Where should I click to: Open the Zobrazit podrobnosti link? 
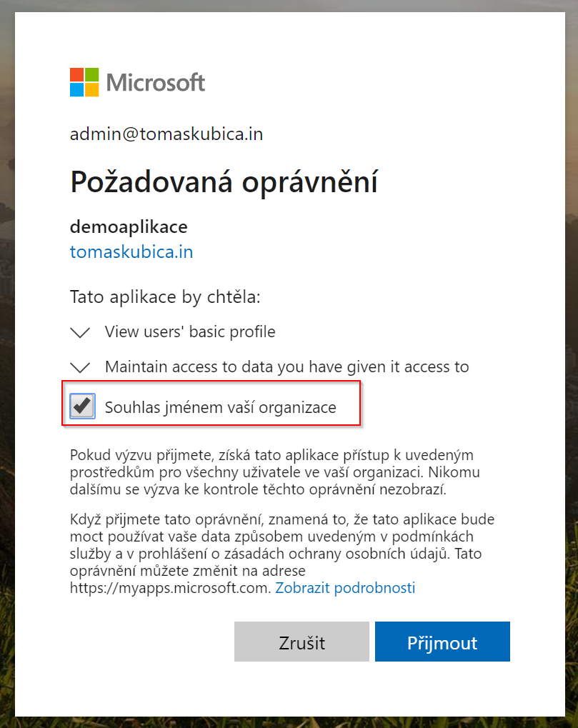[x=345, y=588]
